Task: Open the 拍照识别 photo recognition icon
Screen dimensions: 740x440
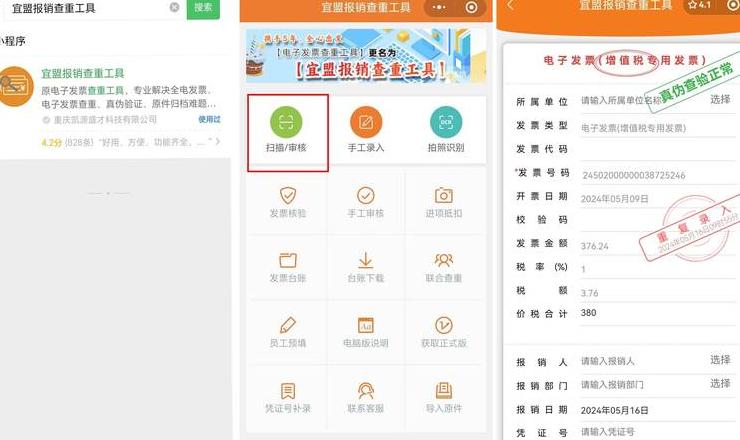Action: (446, 130)
